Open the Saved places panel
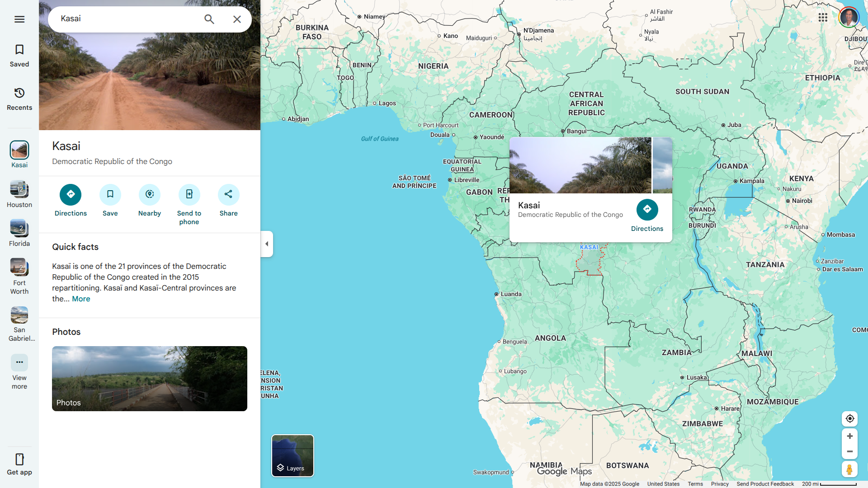The width and height of the screenshot is (868, 488). tap(19, 55)
